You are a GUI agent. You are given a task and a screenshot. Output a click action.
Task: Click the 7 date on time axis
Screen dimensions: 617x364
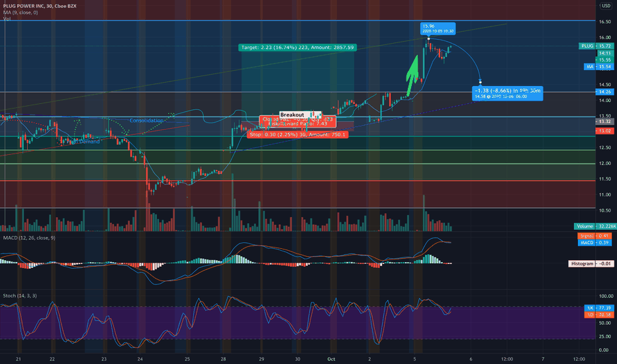pos(543,359)
